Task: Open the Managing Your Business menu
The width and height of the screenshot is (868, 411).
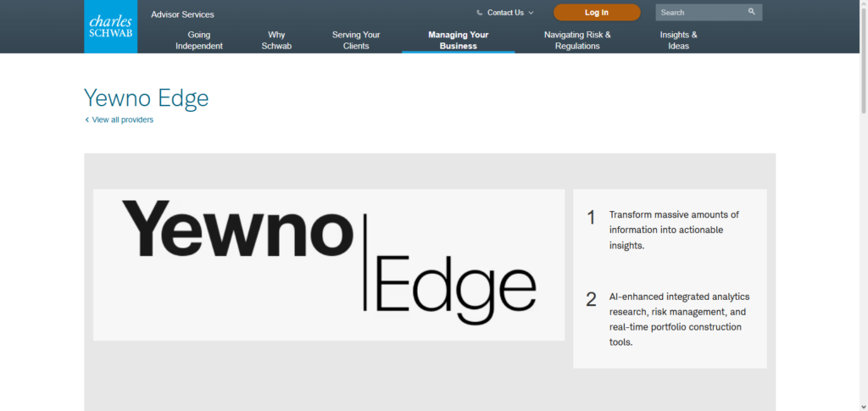Action: pos(459,41)
